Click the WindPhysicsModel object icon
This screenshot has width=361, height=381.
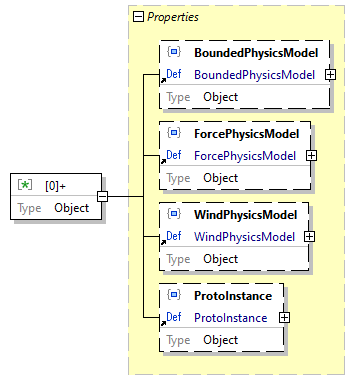pos(174,213)
